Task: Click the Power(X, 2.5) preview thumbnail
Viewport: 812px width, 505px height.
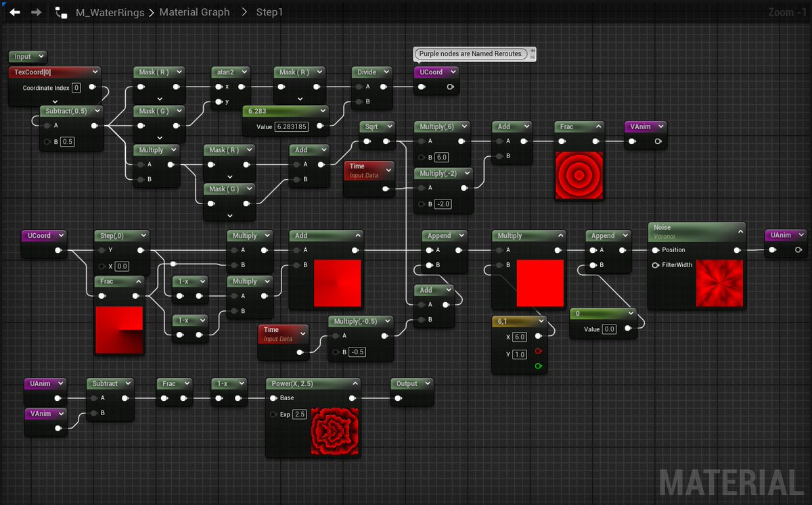Action: pyautogui.click(x=334, y=431)
